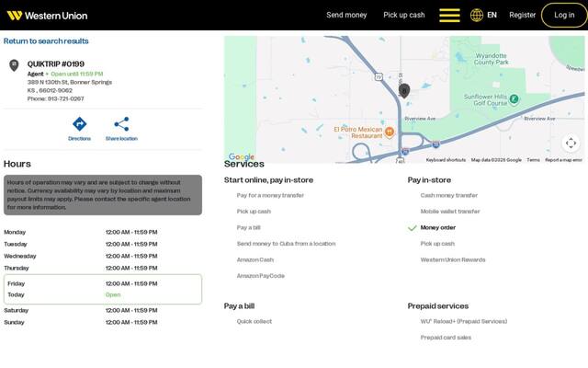Click the 'Money order' service label
Viewport: 588px width, 368px height.
tap(438, 227)
